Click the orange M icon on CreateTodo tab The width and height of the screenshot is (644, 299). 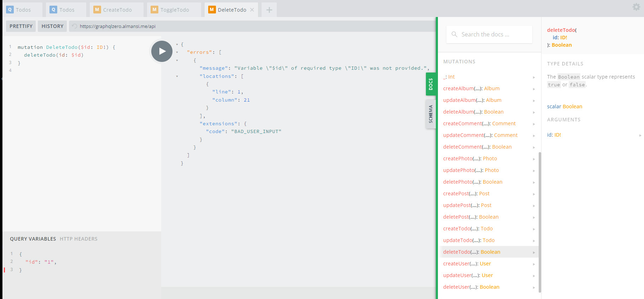click(97, 10)
